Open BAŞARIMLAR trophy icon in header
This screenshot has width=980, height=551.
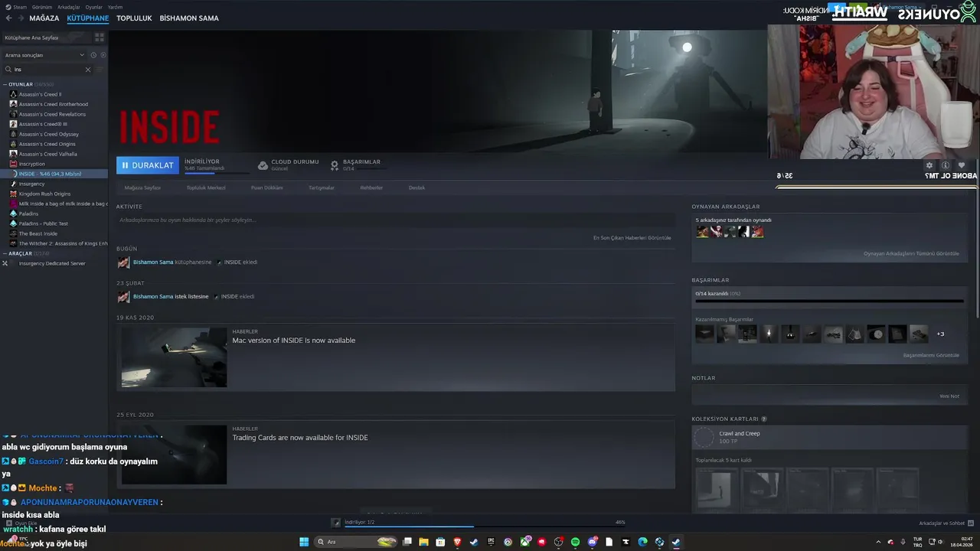tap(335, 165)
